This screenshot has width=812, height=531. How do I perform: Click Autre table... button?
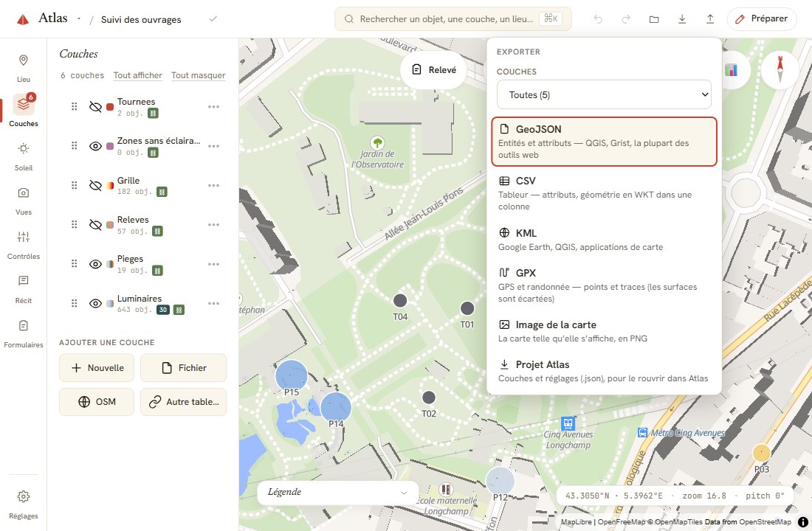point(183,402)
